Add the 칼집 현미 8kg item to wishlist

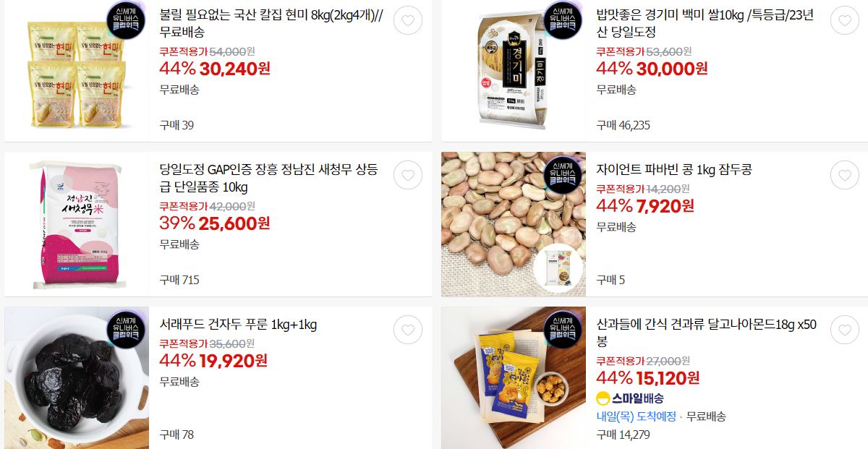pyautogui.click(x=408, y=20)
